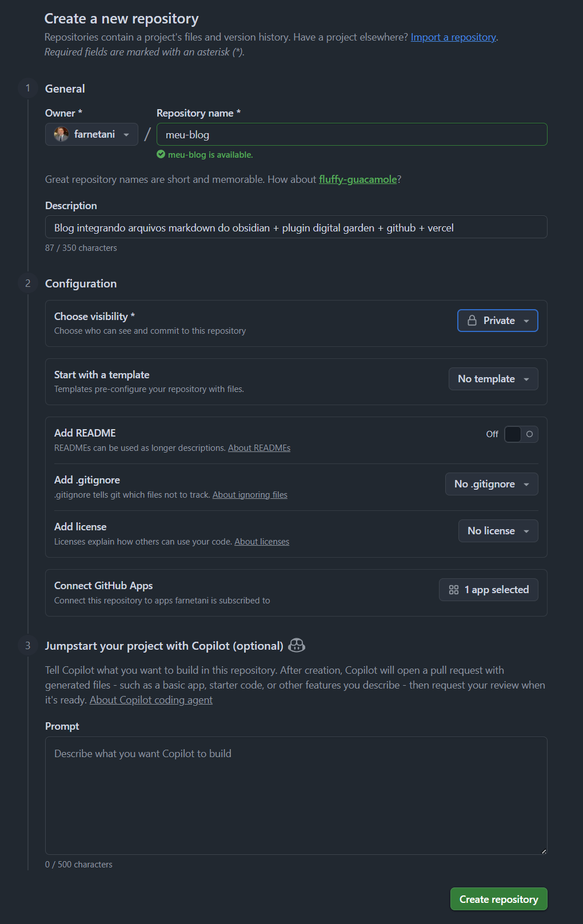Use the fluffy-guacamole name suggestion

[358, 179]
